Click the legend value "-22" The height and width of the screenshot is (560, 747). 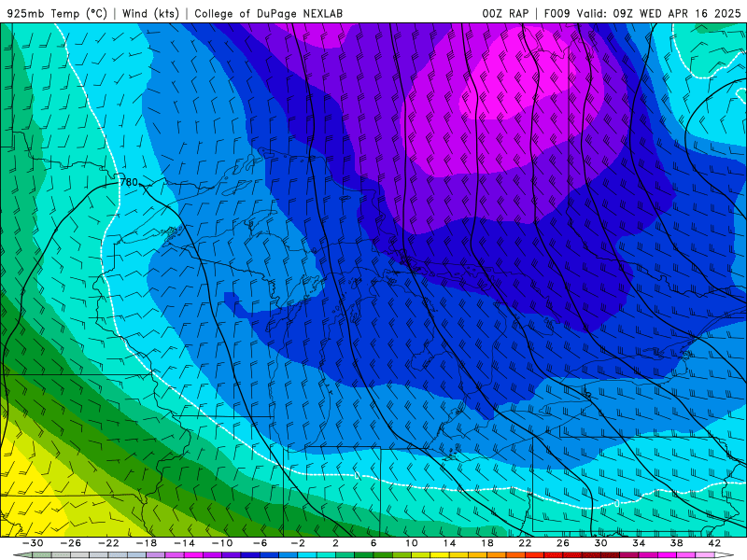pyautogui.click(x=108, y=543)
